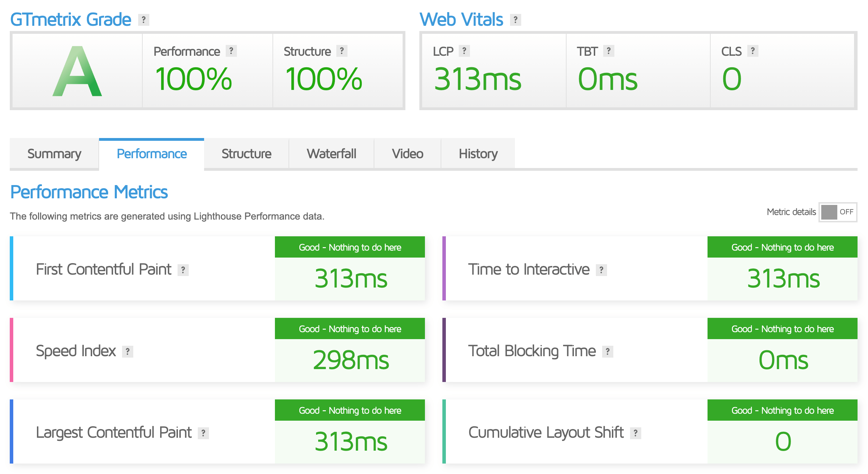Switch to the Summary tab
Screen dimensions: 868x474
(54, 154)
